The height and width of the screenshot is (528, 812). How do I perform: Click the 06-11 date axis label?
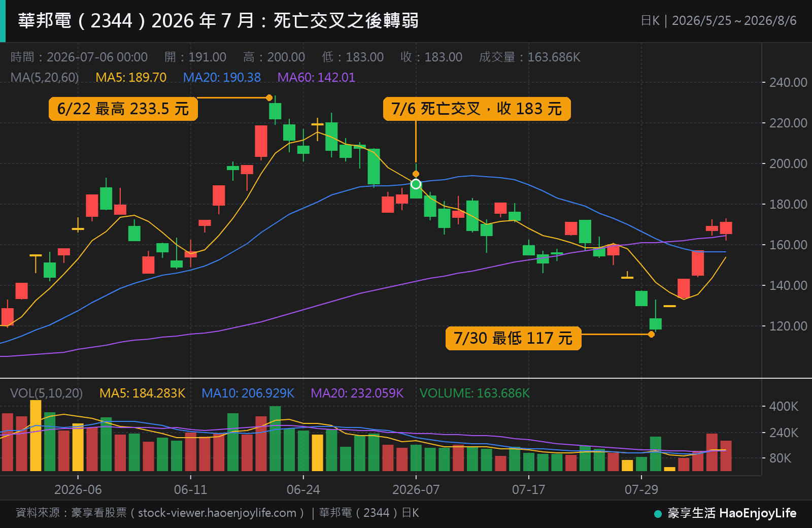[190, 490]
